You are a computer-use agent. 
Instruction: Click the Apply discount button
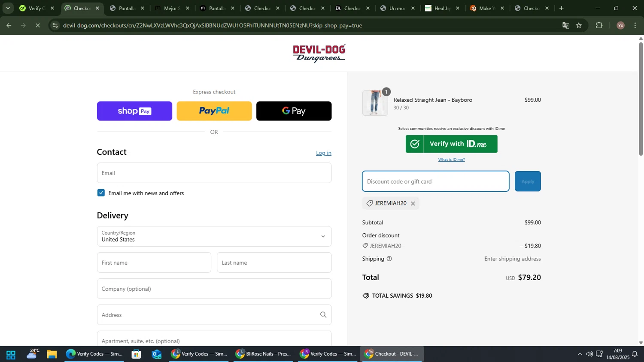tap(528, 181)
